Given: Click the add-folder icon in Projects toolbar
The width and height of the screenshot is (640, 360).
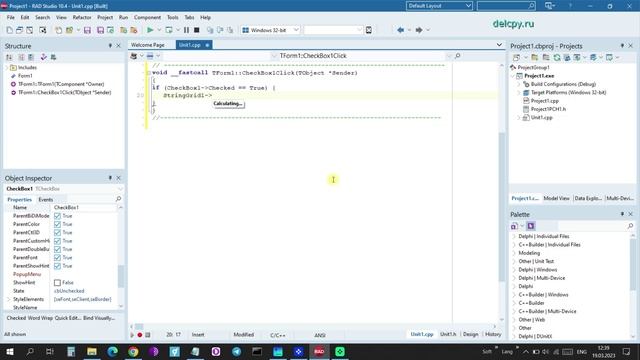Looking at the screenshot, I should coord(535,58).
